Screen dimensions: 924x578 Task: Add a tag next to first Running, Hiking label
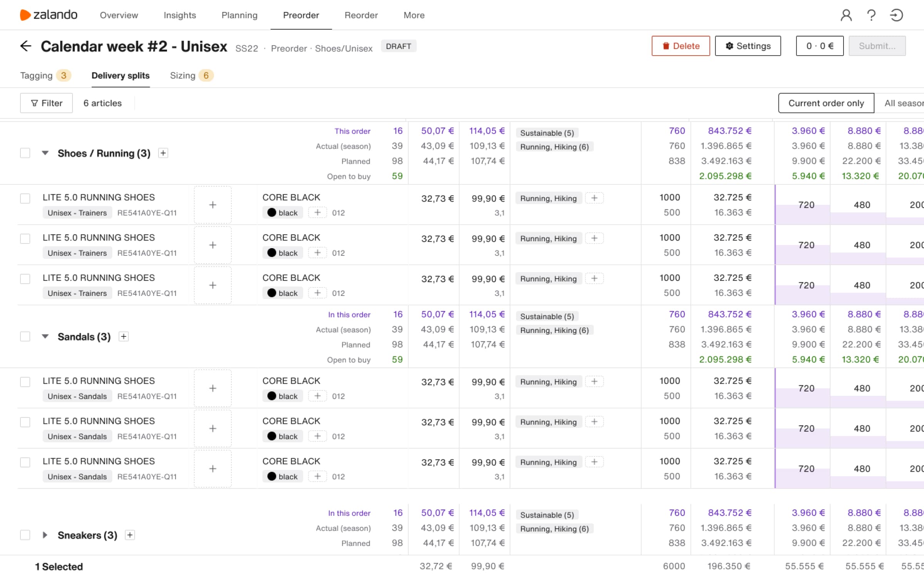tap(594, 198)
